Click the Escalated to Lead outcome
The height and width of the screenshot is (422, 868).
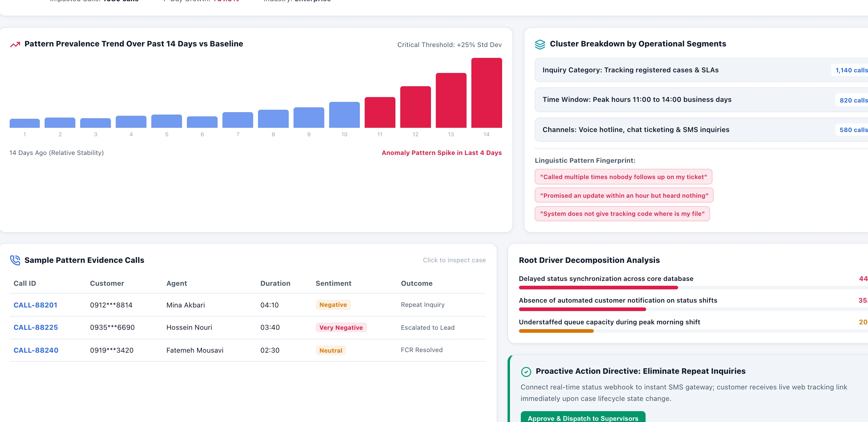point(427,328)
